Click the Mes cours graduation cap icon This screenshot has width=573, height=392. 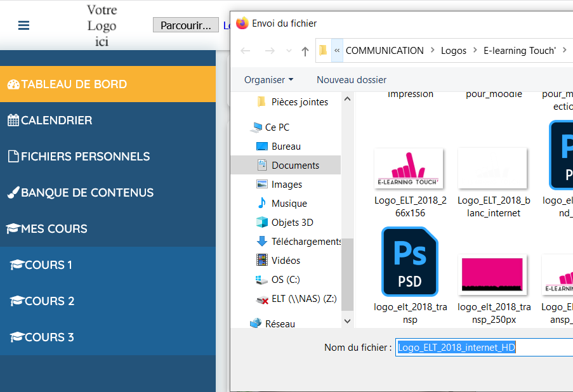(x=13, y=229)
